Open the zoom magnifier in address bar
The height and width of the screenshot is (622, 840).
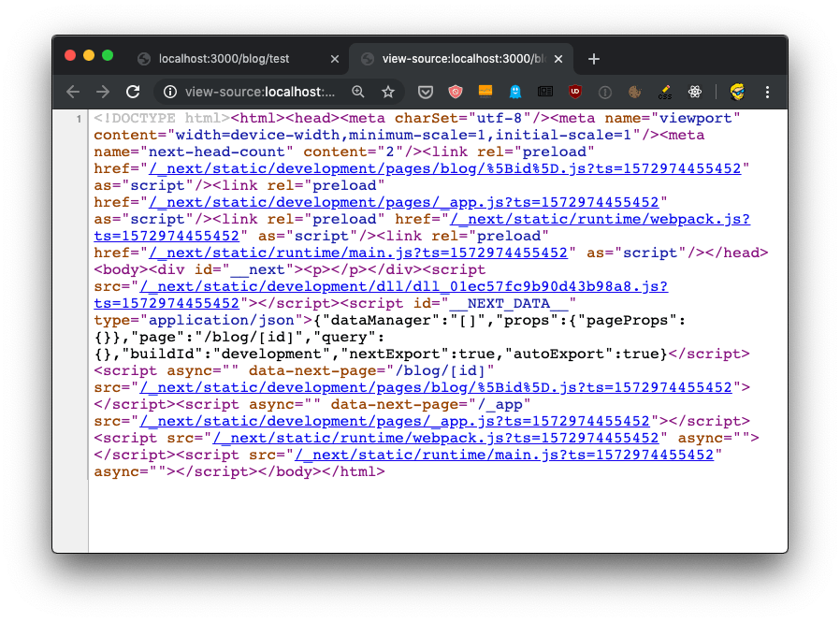[x=357, y=92]
